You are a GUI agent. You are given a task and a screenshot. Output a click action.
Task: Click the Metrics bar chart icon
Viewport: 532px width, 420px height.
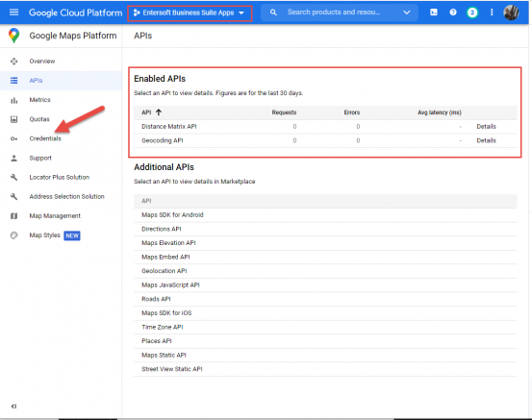click(13, 100)
